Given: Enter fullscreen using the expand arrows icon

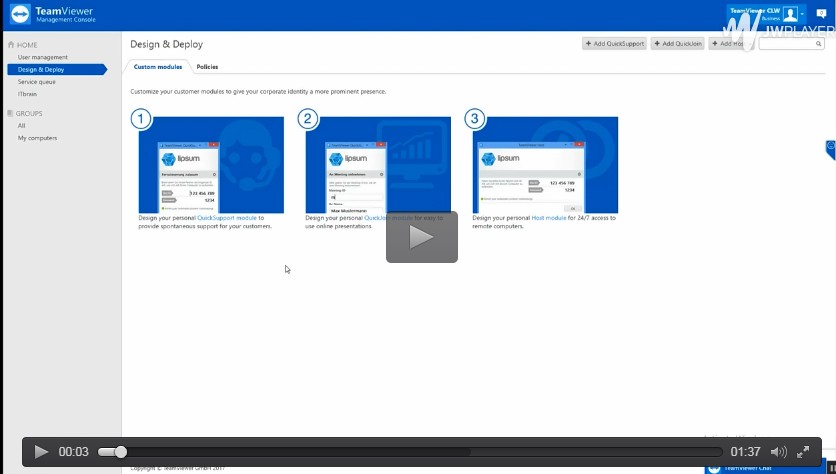Looking at the screenshot, I should point(803,452).
